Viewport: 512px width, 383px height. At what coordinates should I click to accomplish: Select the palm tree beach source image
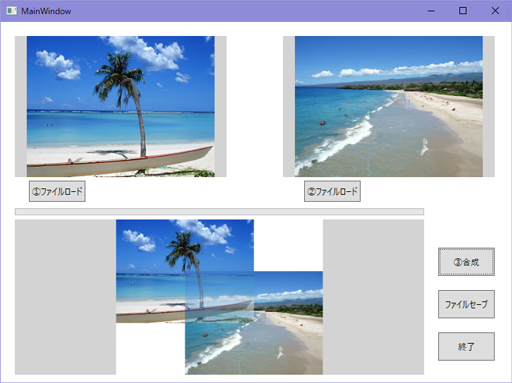tap(121, 106)
